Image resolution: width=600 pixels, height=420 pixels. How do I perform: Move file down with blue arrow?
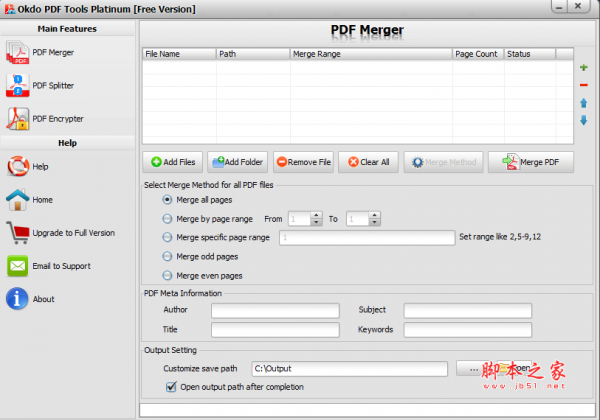point(584,120)
